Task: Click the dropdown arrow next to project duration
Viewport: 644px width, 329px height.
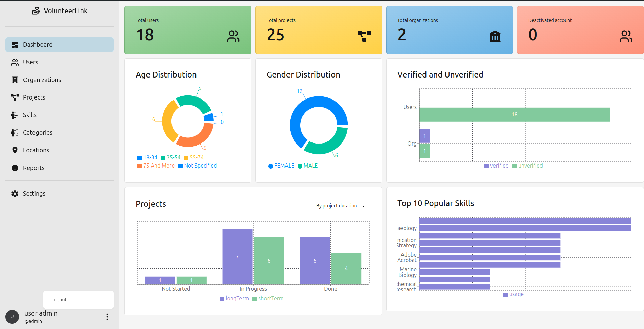Action: (x=364, y=206)
